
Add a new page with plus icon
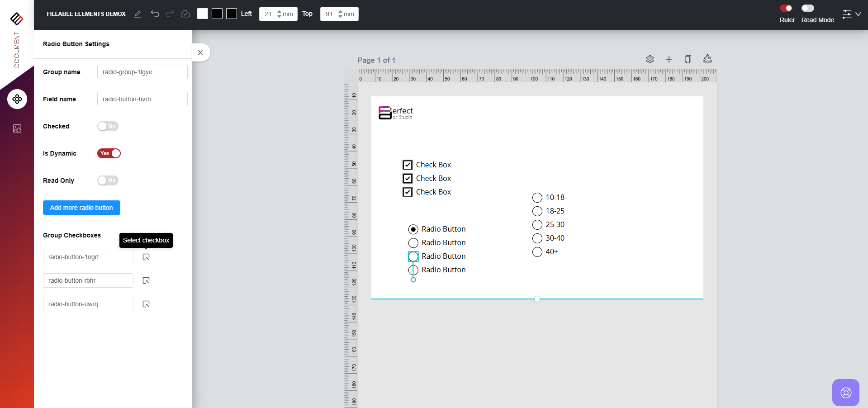coord(669,59)
